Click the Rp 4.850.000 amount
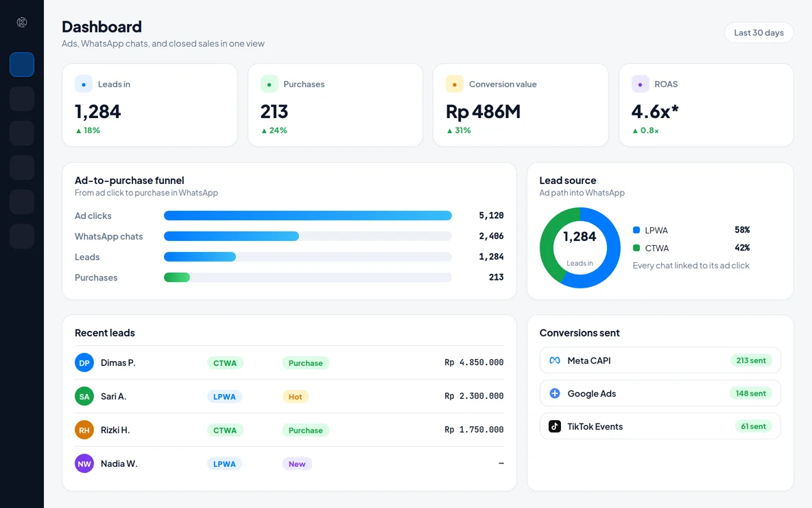812x508 pixels. pos(474,362)
